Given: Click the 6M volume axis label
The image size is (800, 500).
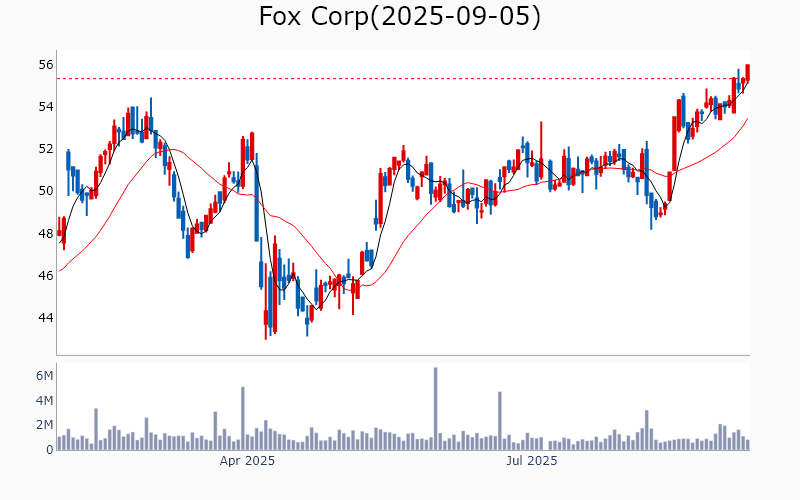Looking at the screenshot, I should [44, 376].
